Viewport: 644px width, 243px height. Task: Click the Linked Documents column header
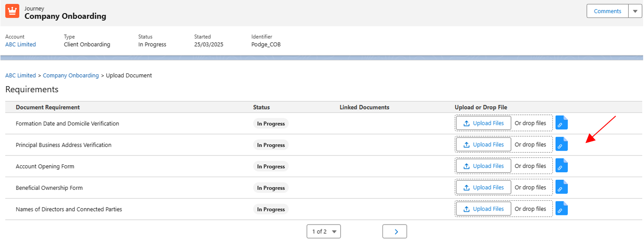pyautogui.click(x=364, y=107)
